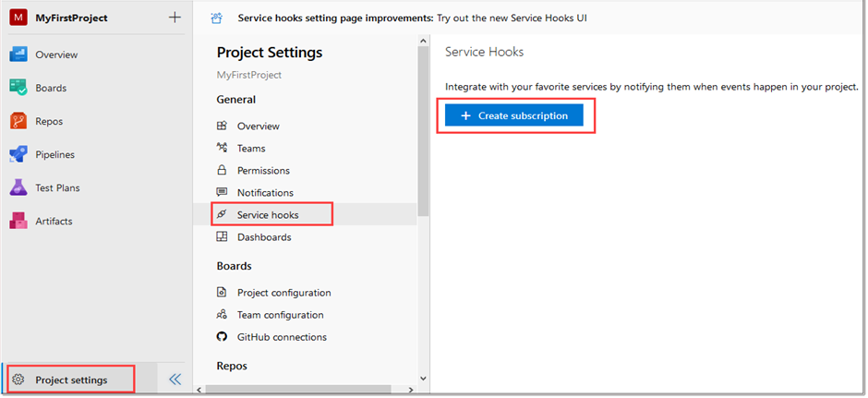Viewport: 868px width, 398px height.
Task: Click the Dashboards grid icon
Action: [x=222, y=237]
